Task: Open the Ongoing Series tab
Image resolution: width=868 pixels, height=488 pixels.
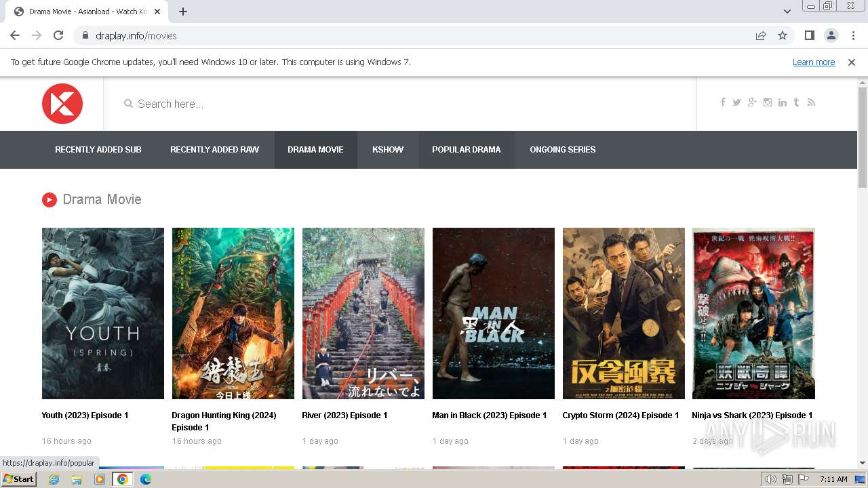Action: 563,149
